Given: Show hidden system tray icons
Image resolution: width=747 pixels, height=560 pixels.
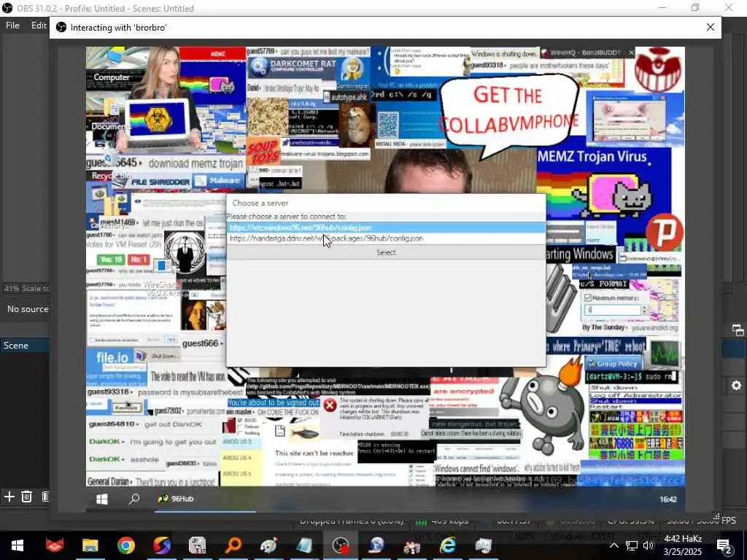Looking at the screenshot, I should point(614,545).
